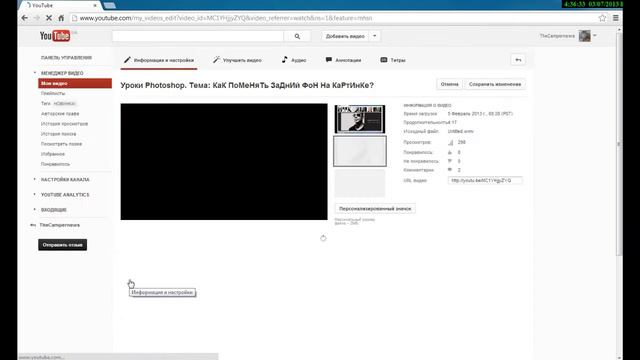Image resolution: width=640 pixels, height=360 pixels.
Task: Select the second highlighted video thumbnail
Action: (360, 151)
